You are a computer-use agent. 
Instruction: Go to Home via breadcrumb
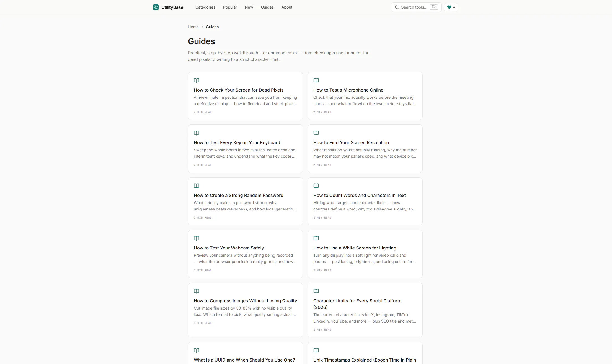tap(193, 27)
